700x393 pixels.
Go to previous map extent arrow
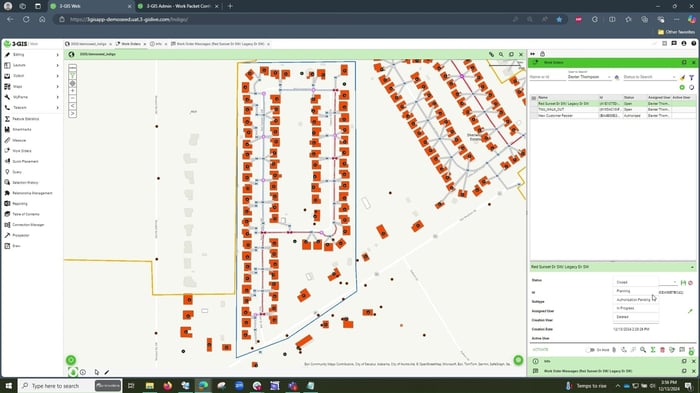(72, 106)
